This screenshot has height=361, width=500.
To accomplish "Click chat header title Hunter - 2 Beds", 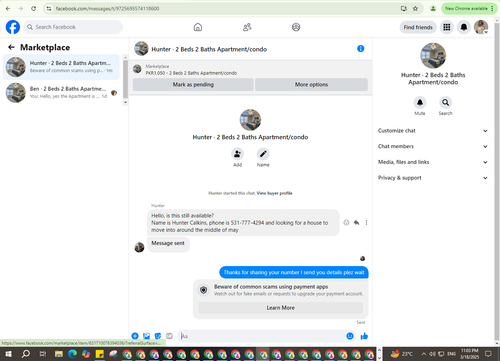I will (209, 49).
